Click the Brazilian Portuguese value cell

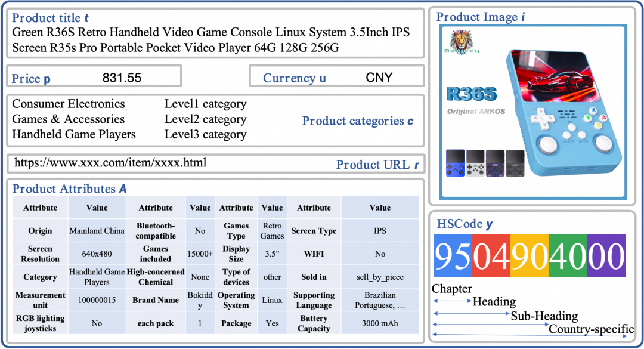[380, 300]
